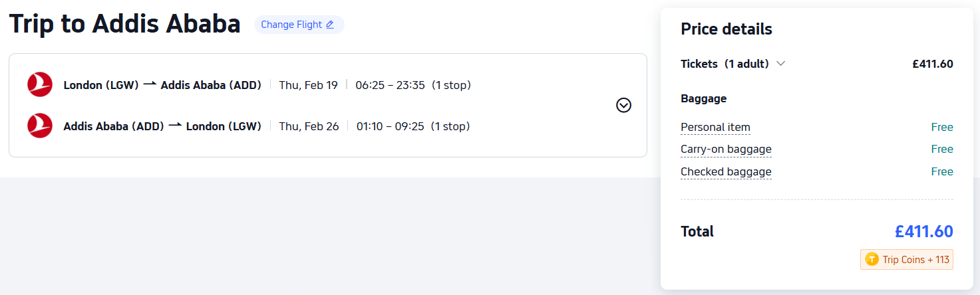Click the outbound arrow between London and Addis Ababa
The image size is (980, 295).
[x=150, y=84]
